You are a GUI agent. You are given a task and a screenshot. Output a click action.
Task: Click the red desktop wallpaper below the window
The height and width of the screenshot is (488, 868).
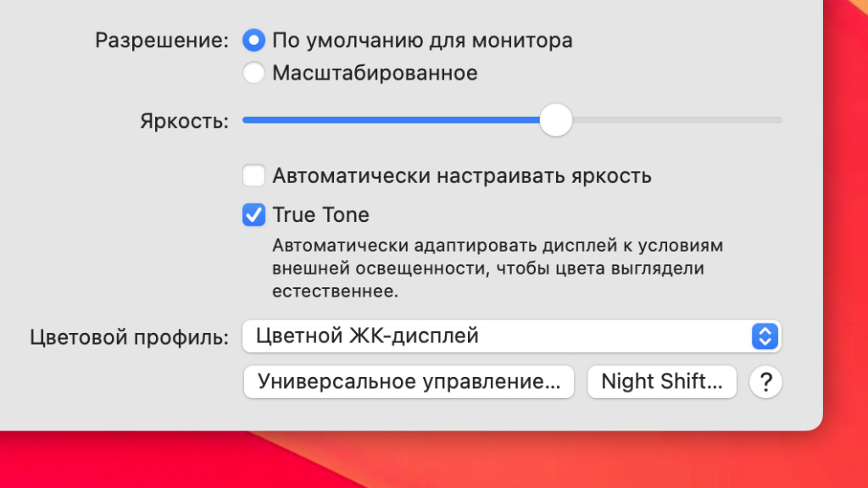coord(424,462)
